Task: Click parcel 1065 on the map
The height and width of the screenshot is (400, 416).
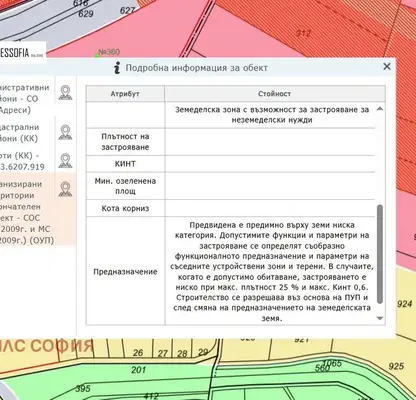Action: [x=332, y=363]
